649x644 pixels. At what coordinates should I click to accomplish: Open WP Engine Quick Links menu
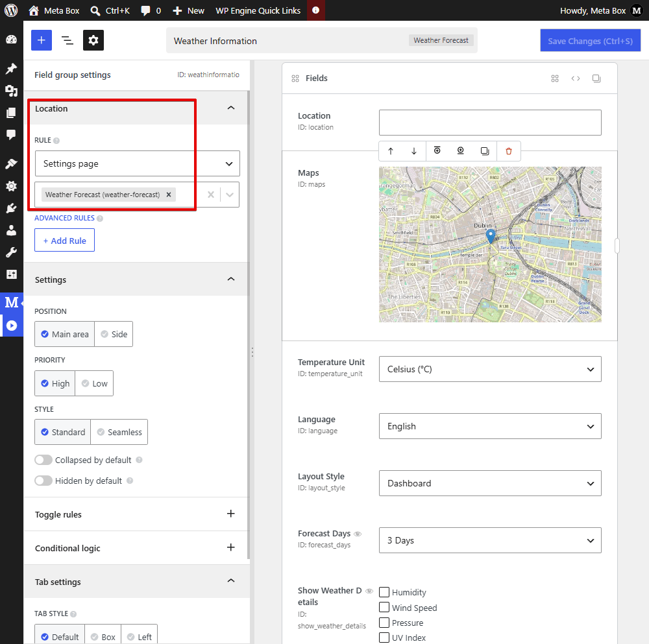258,11
